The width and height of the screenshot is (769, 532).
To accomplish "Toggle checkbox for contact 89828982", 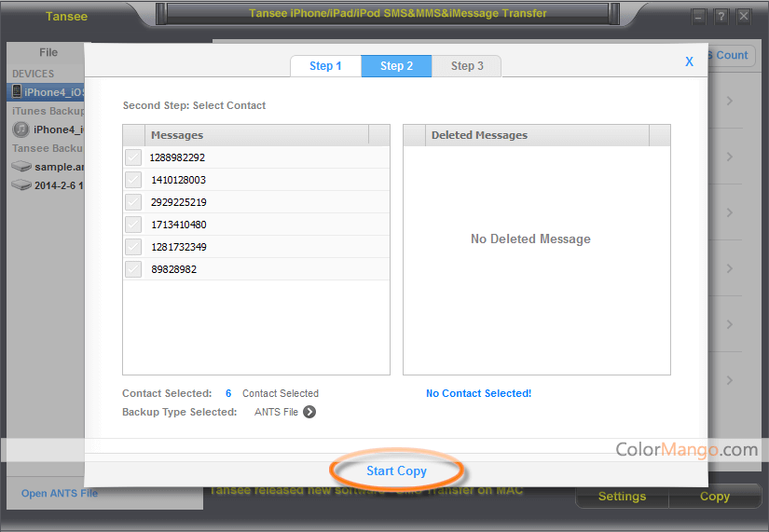I will pyautogui.click(x=133, y=269).
